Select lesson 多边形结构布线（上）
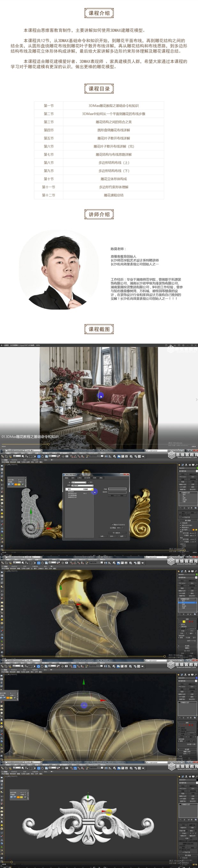 coord(113,163)
